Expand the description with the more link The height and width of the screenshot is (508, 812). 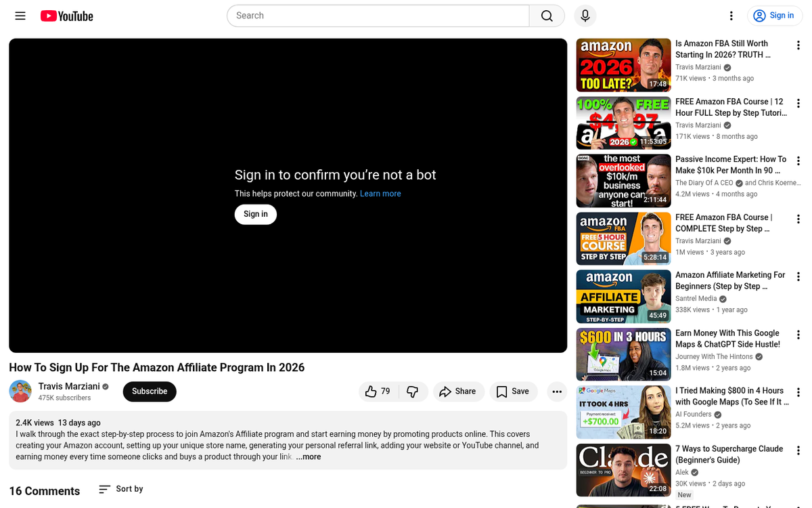click(x=308, y=457)
